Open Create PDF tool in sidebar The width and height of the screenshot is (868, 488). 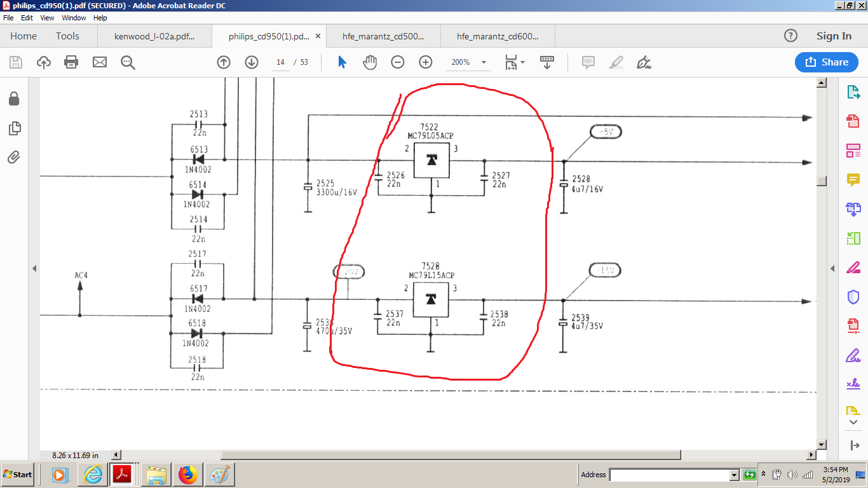click(x=853, y=121)
